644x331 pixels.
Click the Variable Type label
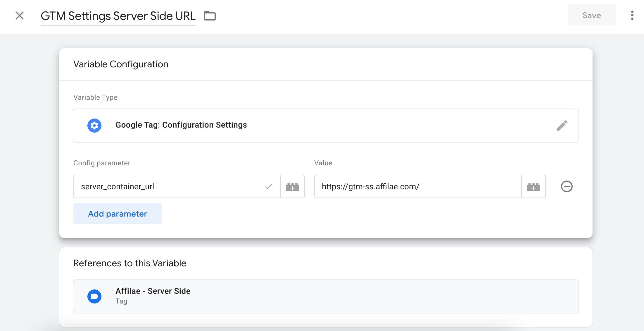point(95,97)
